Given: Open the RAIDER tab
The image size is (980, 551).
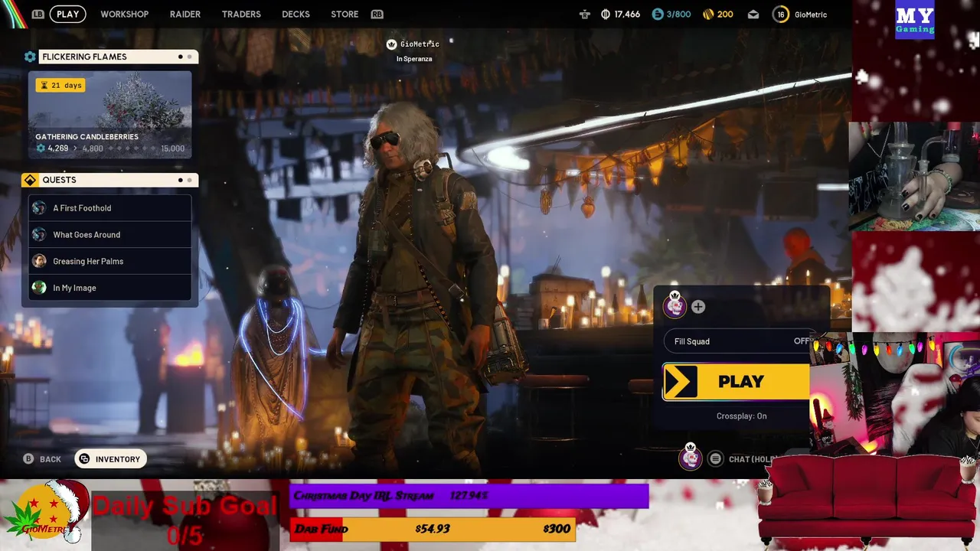Looking at the screenshot, I should click(x=185, y=15).
